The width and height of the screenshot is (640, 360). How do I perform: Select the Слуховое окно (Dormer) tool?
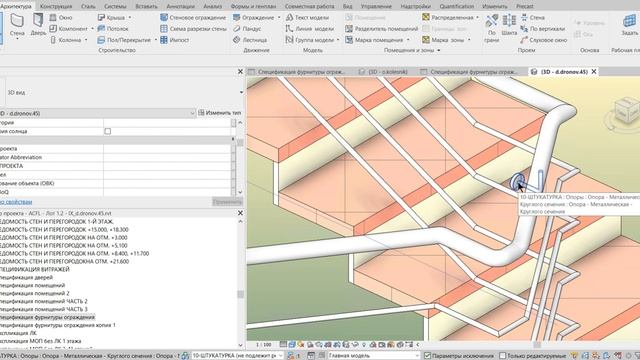pyautogui.click(x=544, y=40)
